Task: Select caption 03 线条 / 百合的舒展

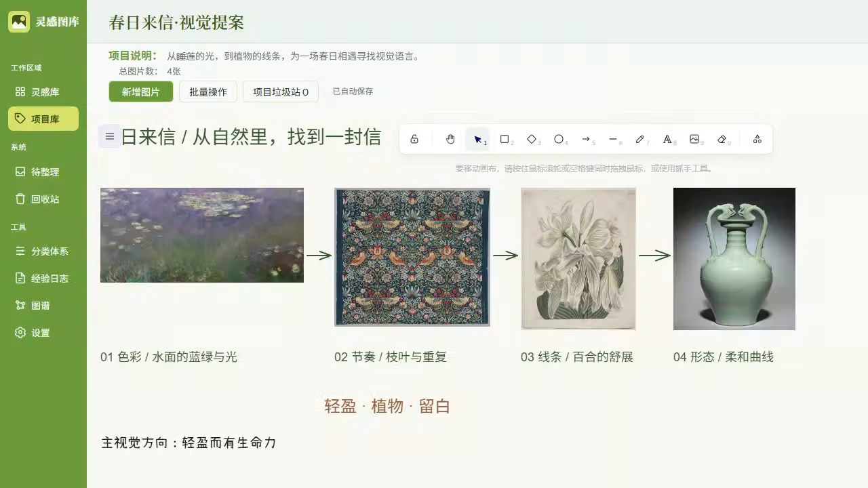Action: (x=577, y=357)
